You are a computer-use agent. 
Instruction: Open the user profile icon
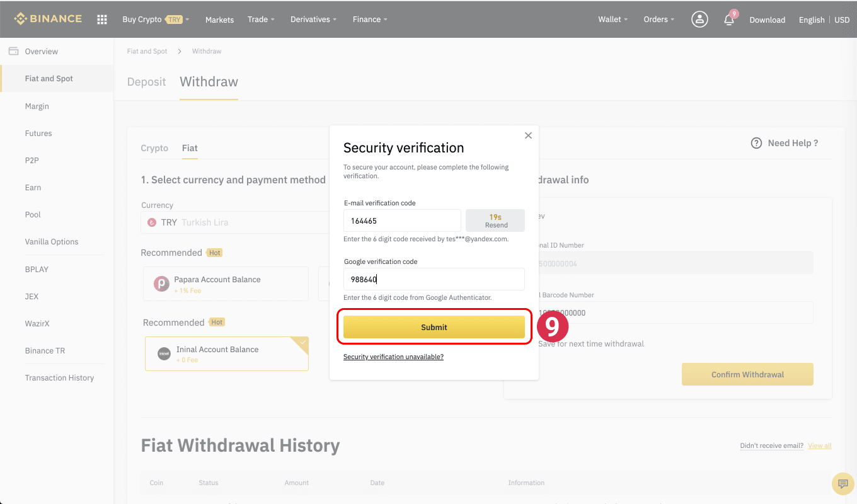(x=699, y=20)
